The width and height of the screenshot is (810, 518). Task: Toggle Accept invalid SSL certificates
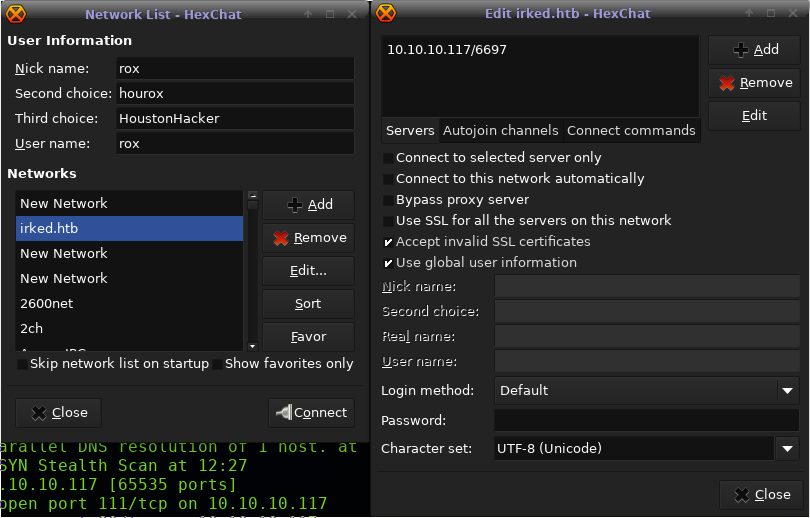tap(388, 242)
